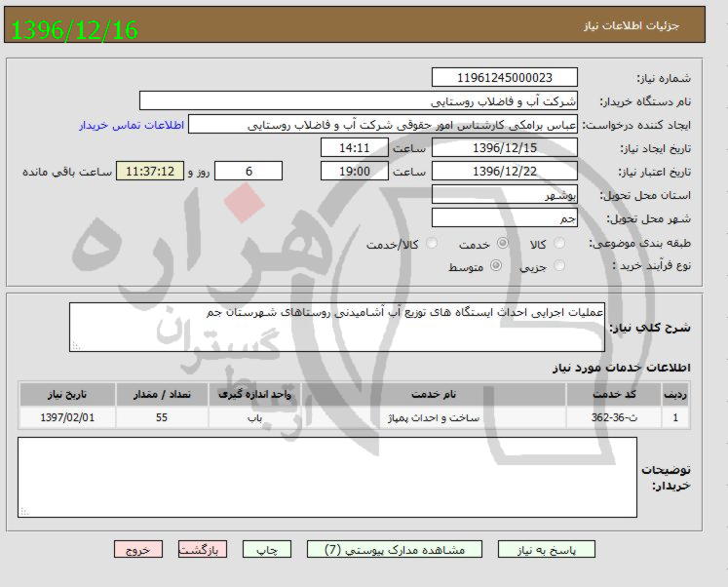
Task: Click the بازگشت back button
Action: 203,550
